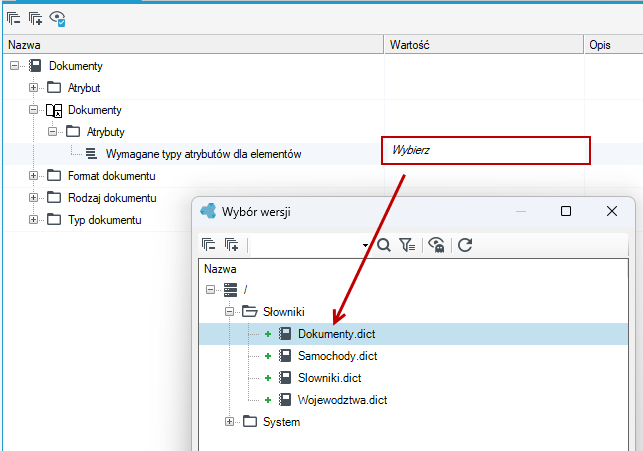The image size is (643, 451).
Task: Click the Nazwa column header in main tree
Action: click(x=194, y=45)
